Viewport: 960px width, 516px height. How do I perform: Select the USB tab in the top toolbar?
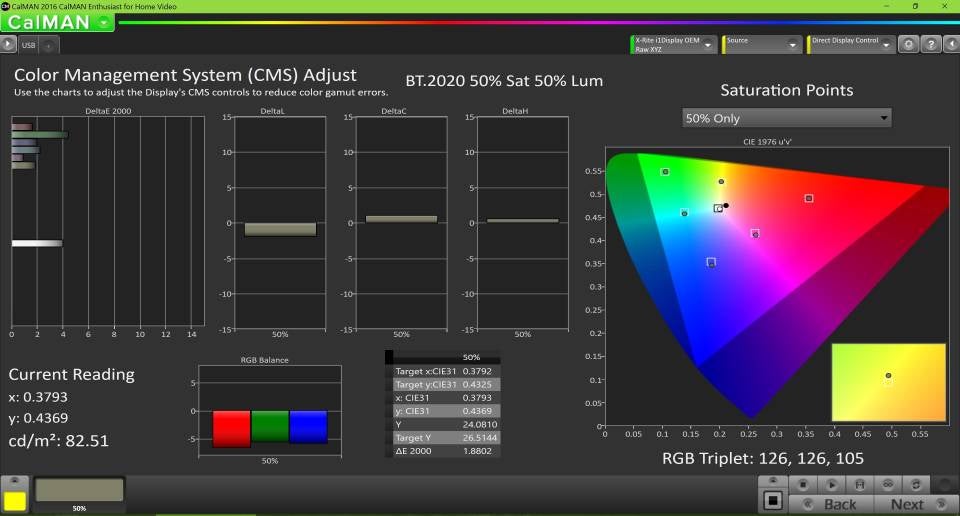[29, 45]
